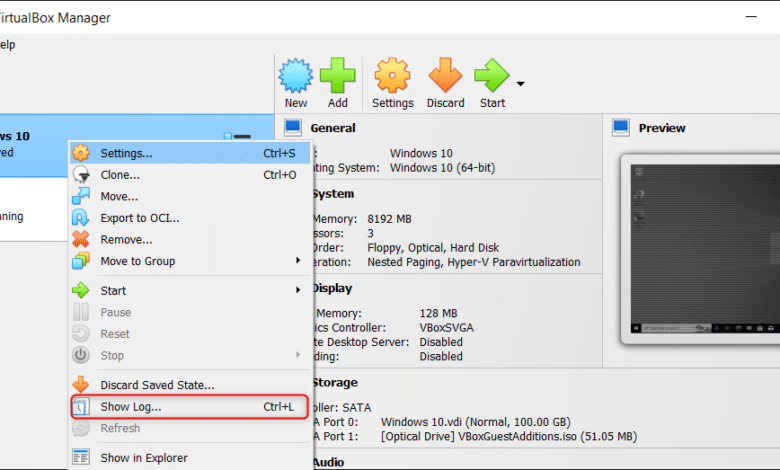The height and width of the screenshot is (470, 780).
Task: Open Settings from the toolbar gear icon
Action: point(392,76)
